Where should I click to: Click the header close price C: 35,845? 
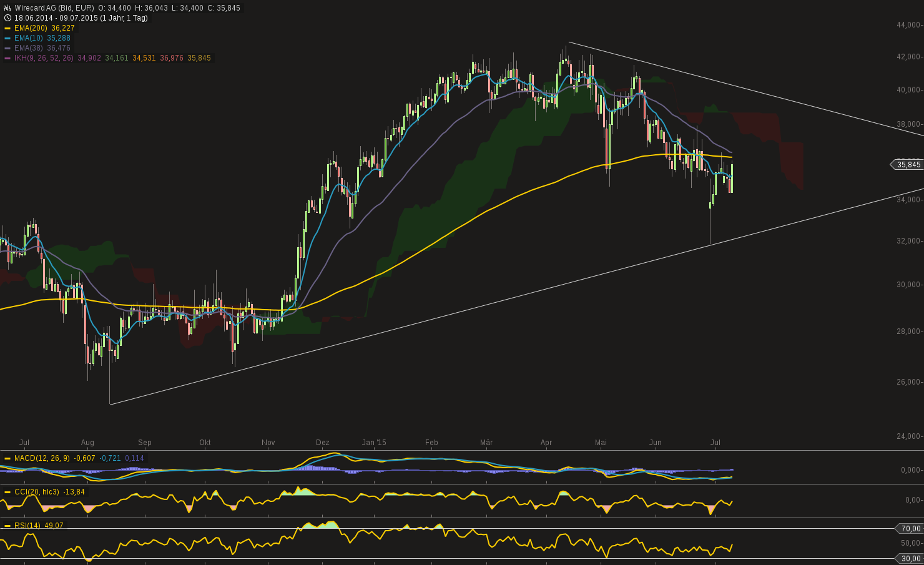point(224,8)
